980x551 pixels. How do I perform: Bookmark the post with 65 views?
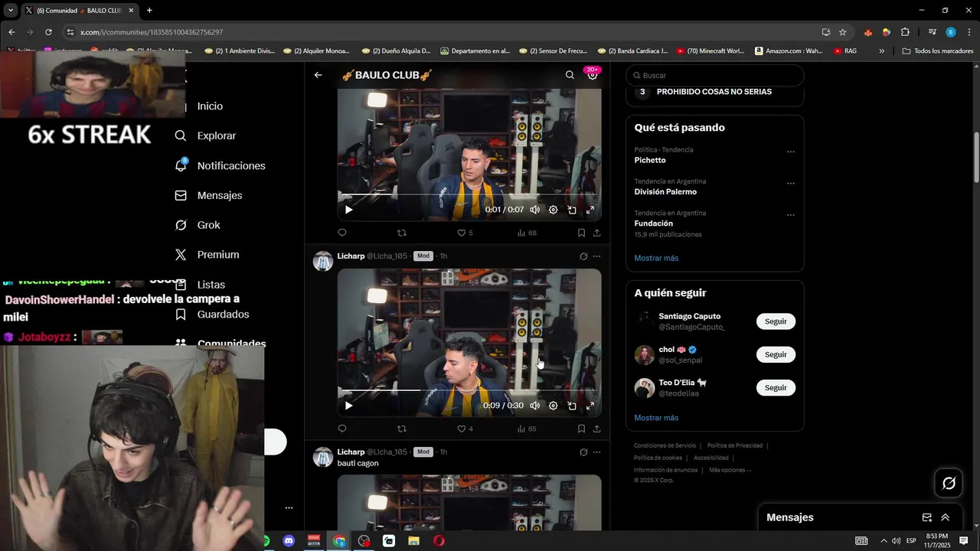tap(581, 429)
